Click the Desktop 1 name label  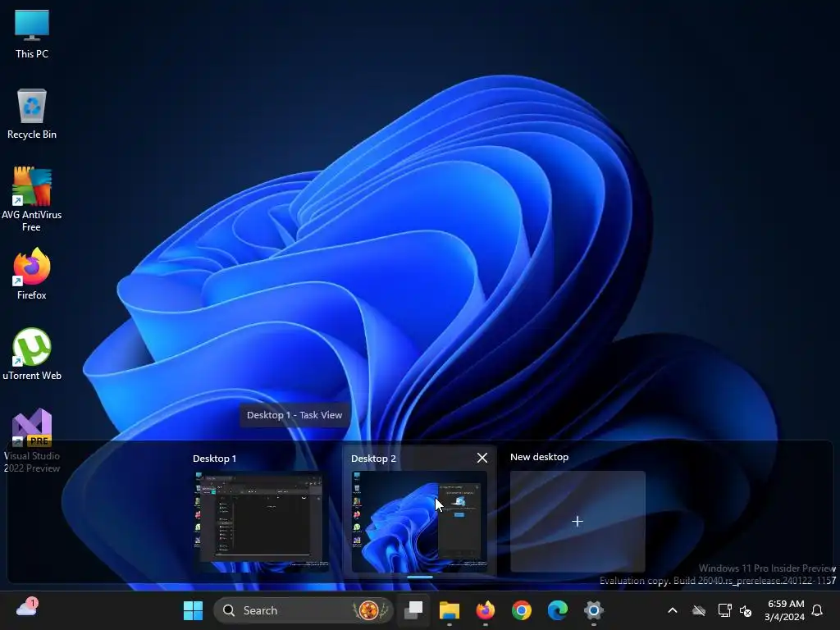214,459
